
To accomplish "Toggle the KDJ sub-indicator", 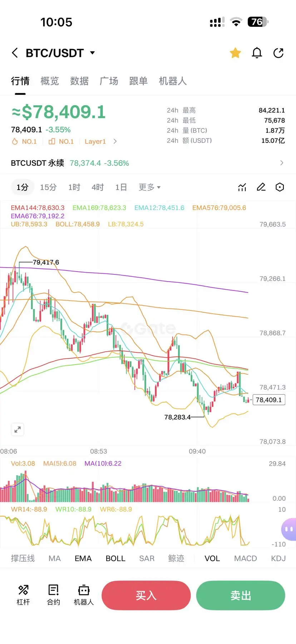I will (x=278, y=558).
